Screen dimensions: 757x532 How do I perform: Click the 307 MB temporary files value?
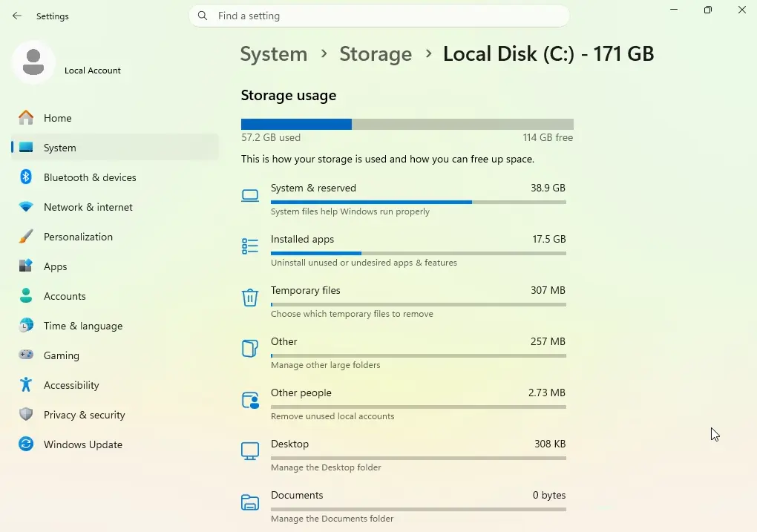click(x=548, y=290)
